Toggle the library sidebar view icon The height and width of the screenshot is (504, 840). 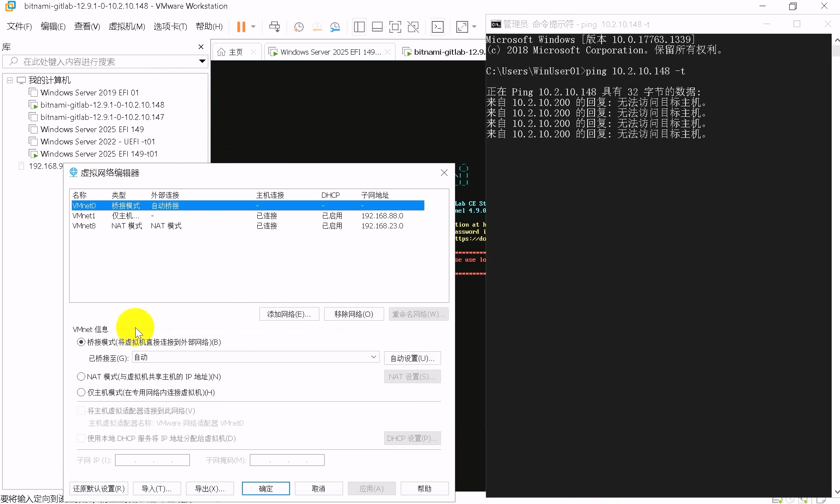[x=359, y=27]
